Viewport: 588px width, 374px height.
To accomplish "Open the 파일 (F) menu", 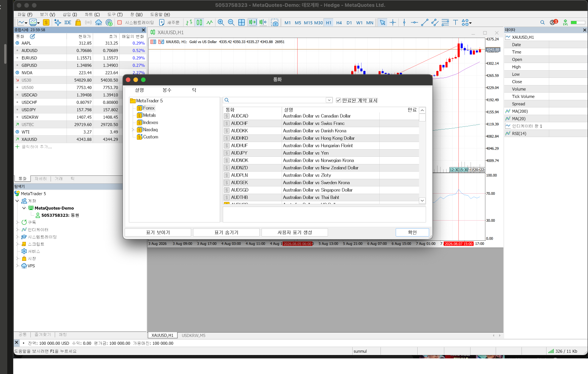I will [25, 14].
